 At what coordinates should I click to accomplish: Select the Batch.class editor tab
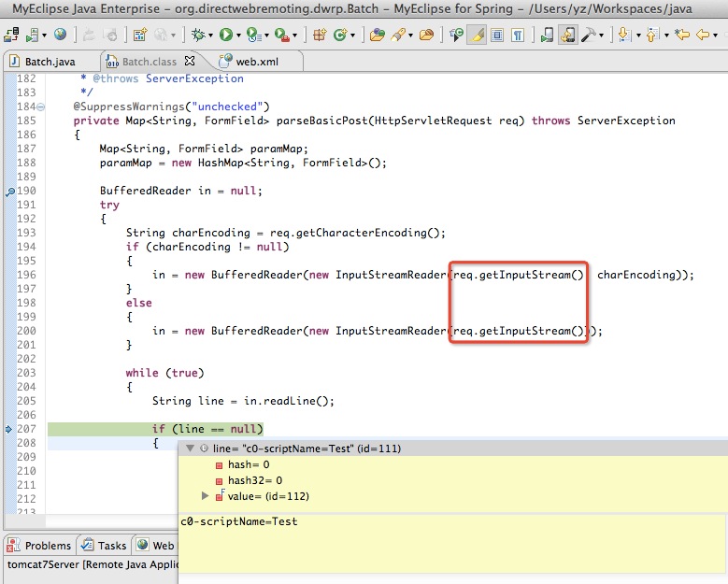[150, 62]
